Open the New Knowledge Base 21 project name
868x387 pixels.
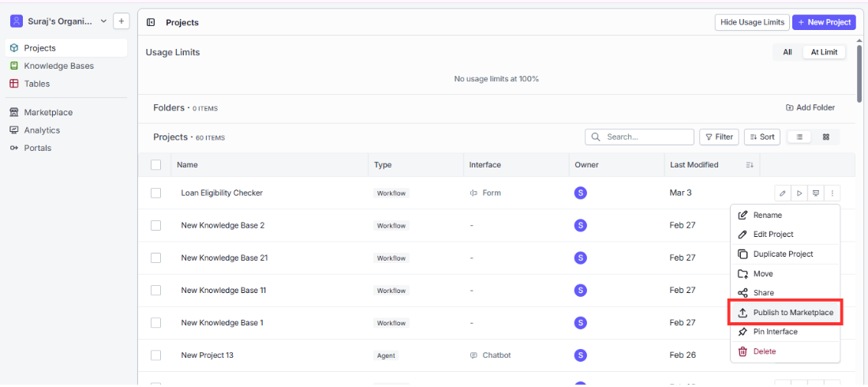point(225,257)
